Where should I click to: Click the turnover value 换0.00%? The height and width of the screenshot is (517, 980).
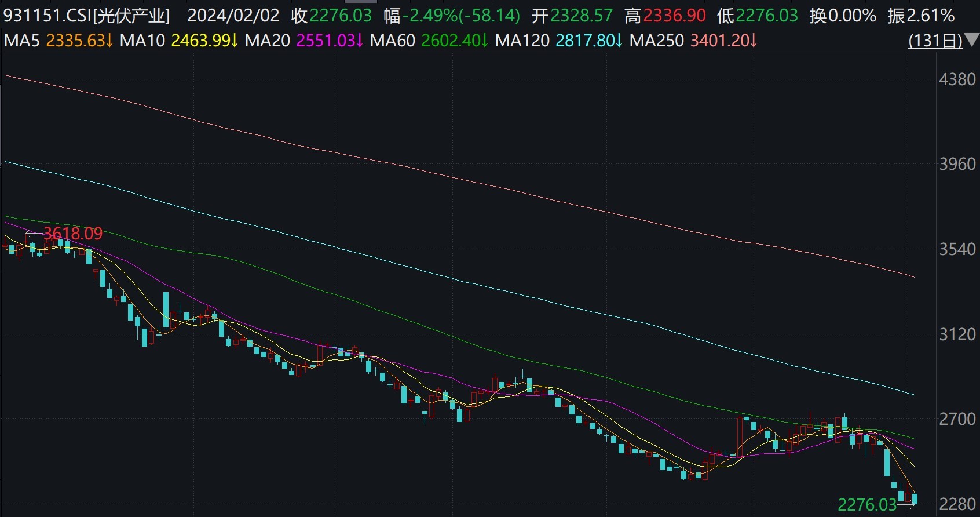click(x=843, y=16)
